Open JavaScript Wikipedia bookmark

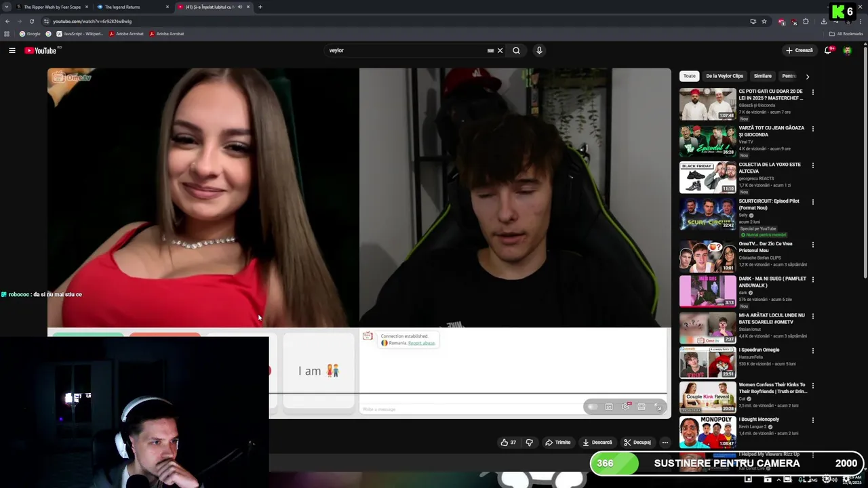click(80, 34)
